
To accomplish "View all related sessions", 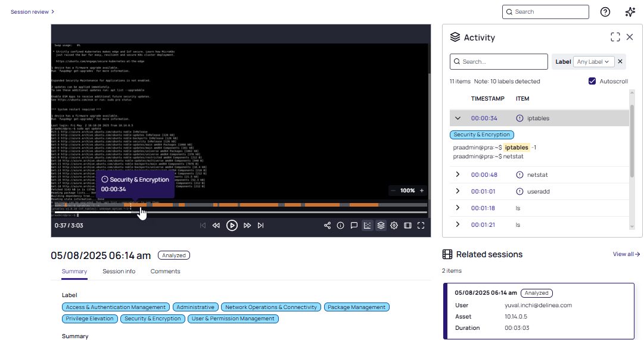I will coord(626,254).
